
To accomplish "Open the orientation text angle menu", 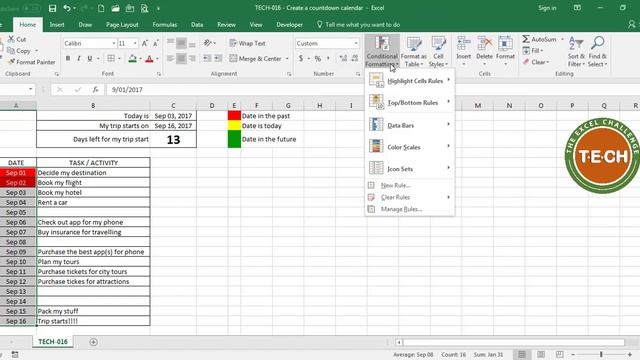I will click(209, 43).
